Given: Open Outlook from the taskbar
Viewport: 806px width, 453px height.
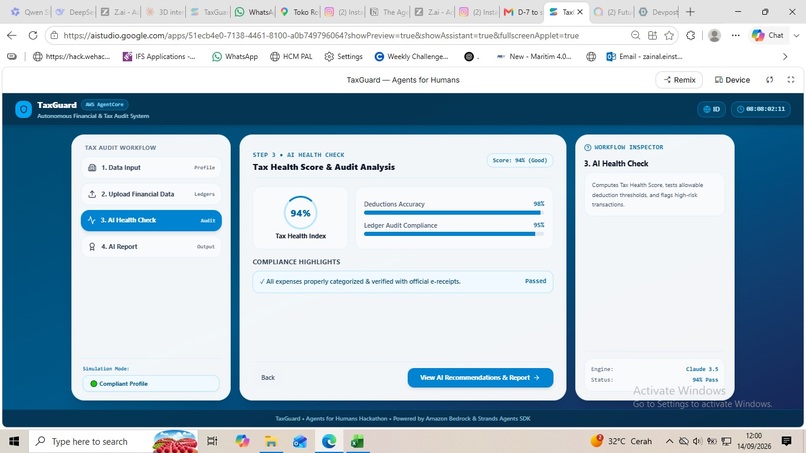Looking at the screenshot, I should [300, 441].
